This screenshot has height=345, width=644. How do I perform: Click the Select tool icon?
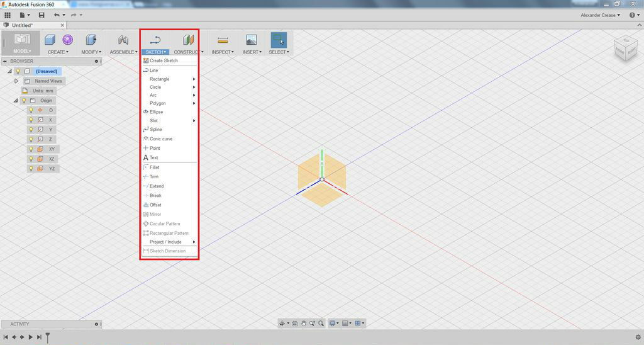point(279,40)
